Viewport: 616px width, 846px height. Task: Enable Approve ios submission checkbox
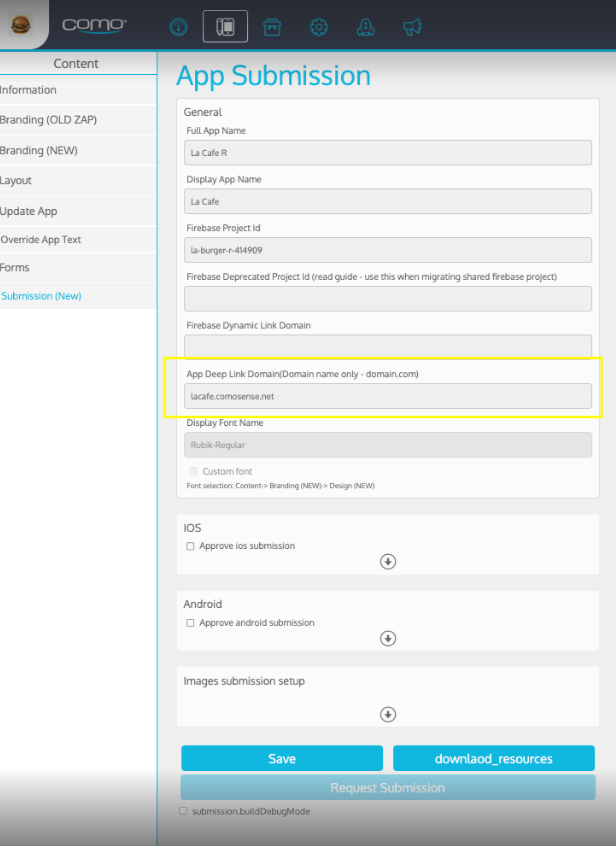191,546
